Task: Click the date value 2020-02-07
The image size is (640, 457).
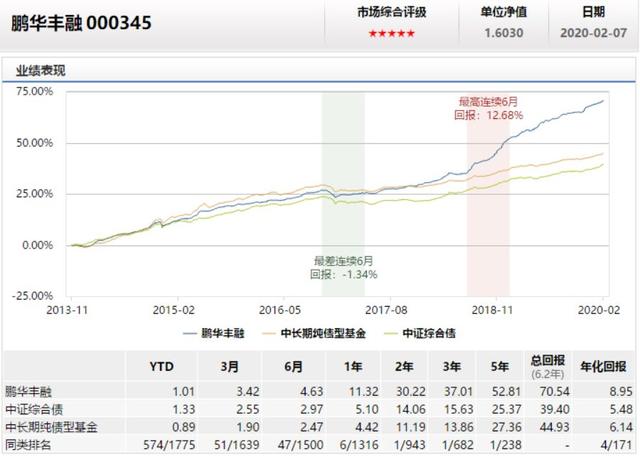Action: point(593,33)
